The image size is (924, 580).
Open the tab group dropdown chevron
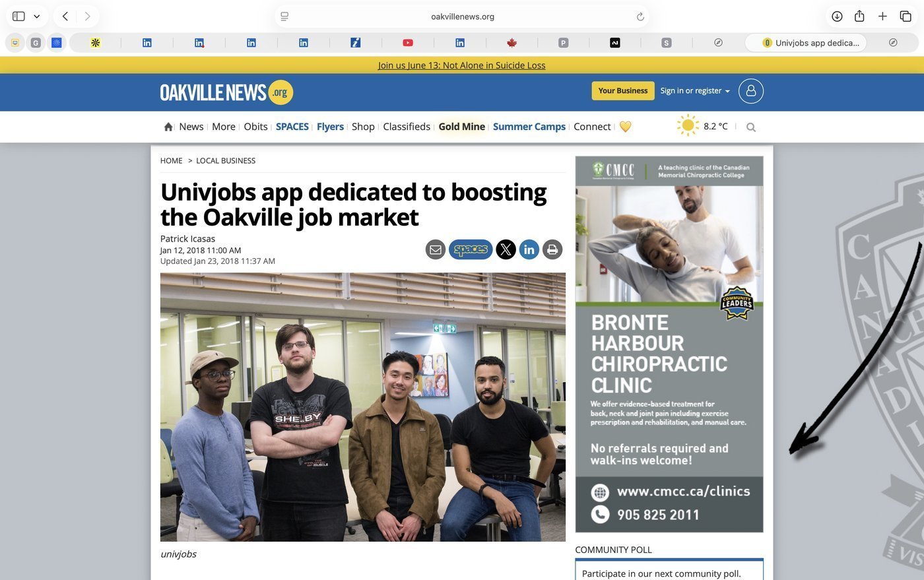point(37,16)
